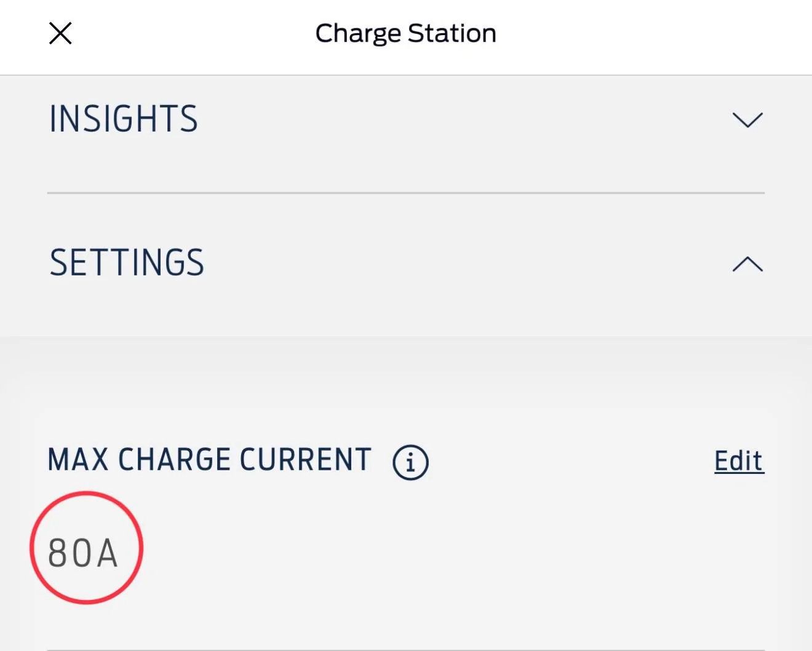Click empty space between charge info icon and Edit
Viewport: 812px width, 651px height.
click(x=572, y=461)
